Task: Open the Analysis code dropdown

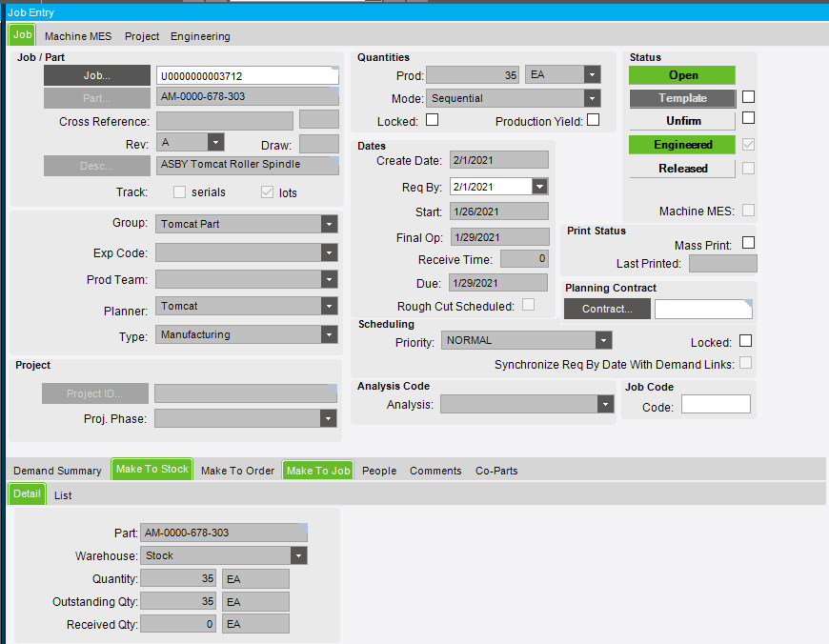Action: 605,404
